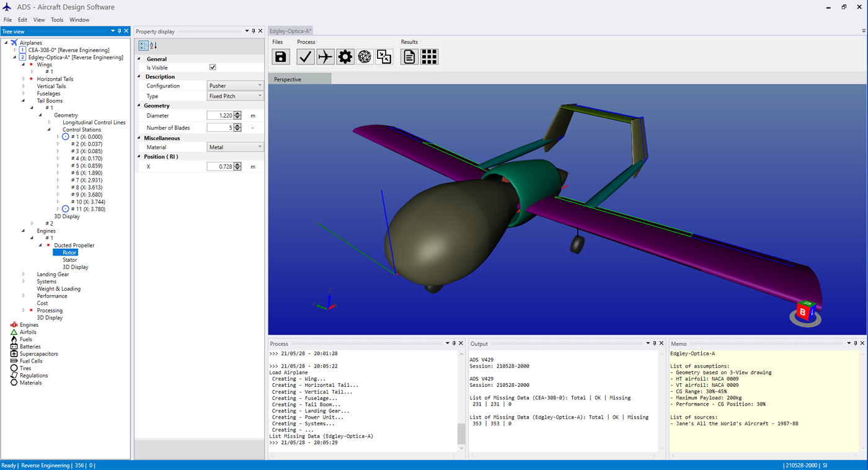868x470 pixels.
Task: Select the Systems tree item
Action: 46,282
